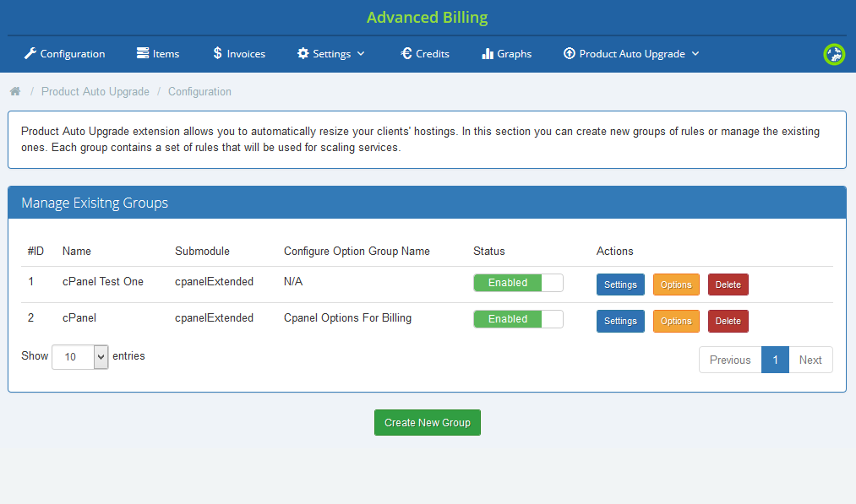Screen dimensions: 856x504
Task: Click the Actions column header
Action: click(614, 251)
